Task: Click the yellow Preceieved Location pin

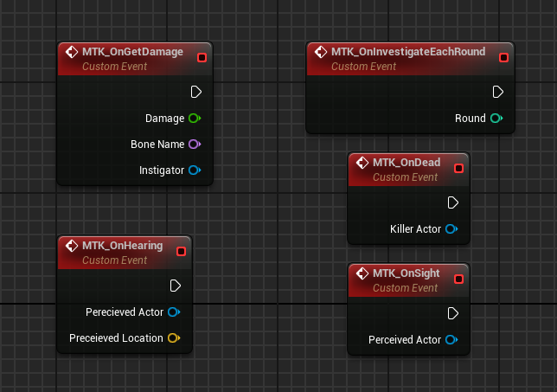Action: click(173, 338)
